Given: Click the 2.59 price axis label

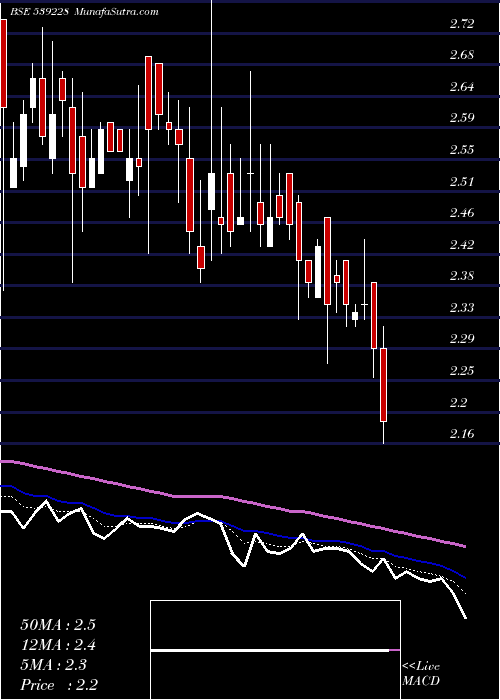Looking at the screenshot, I should click(x=462, y=118).
